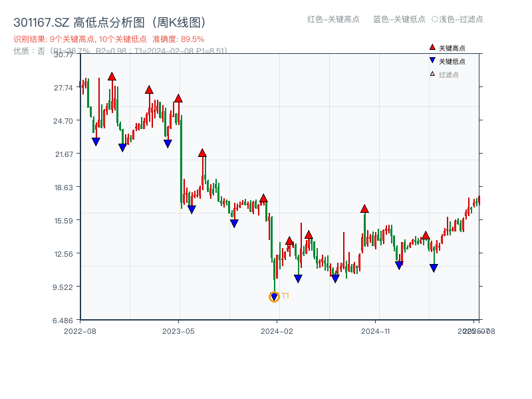Viewport: 532px width, 399px height.
Task: Click the blue key-low triangle just after 2024-11
Action: click(x=399, y=265)
